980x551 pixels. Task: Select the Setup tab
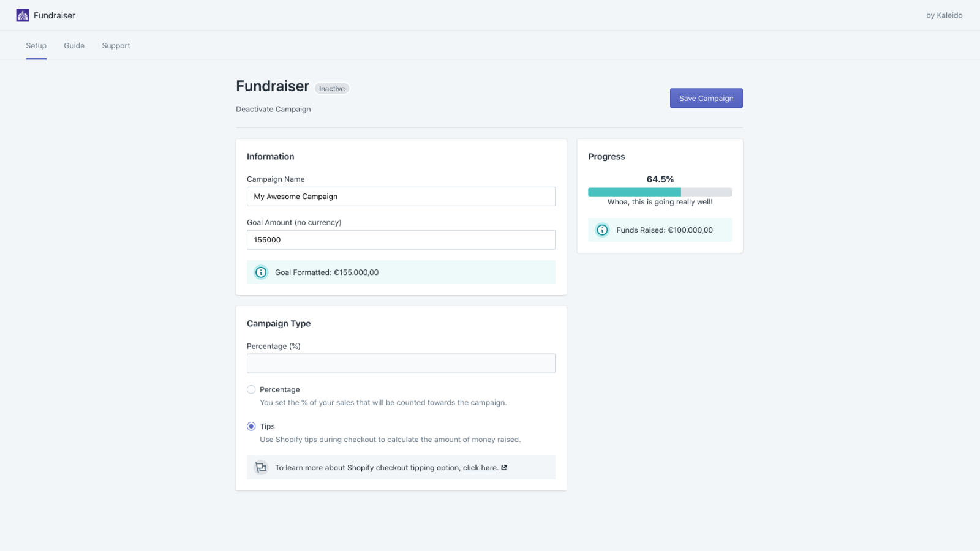coord(36,45)
